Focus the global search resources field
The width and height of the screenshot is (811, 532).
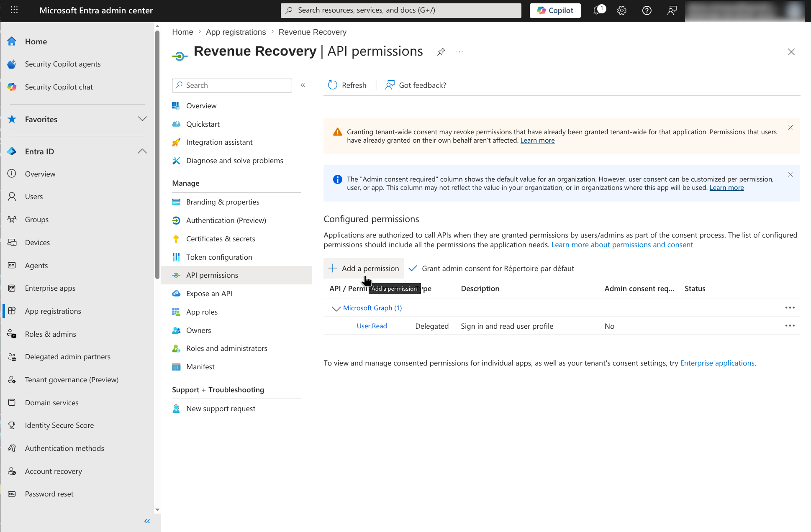click(x=401, y=10)
